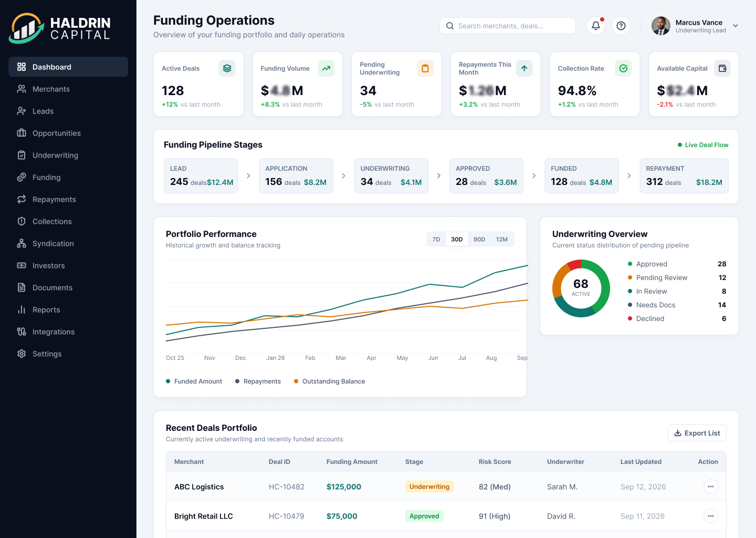The width and height of the screenshot is (756, 538).
Task: Switch chart to 12M range
Action: 502,239
